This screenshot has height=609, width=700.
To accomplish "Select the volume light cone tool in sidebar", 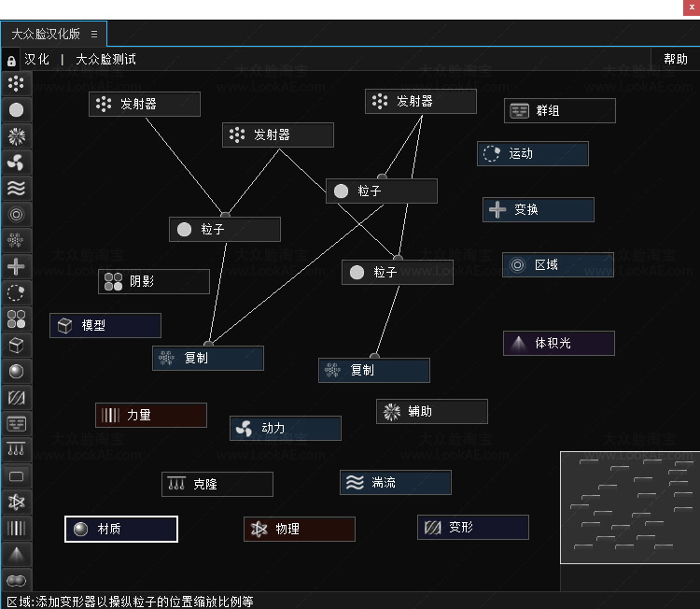I will [x=16, y=554].
